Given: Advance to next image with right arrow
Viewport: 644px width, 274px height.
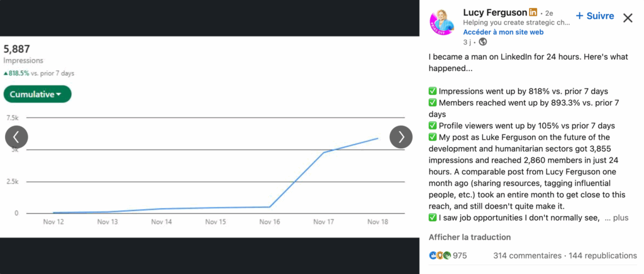Looking at the screenshot, I should pyautogui.click(x=401, y=137).
